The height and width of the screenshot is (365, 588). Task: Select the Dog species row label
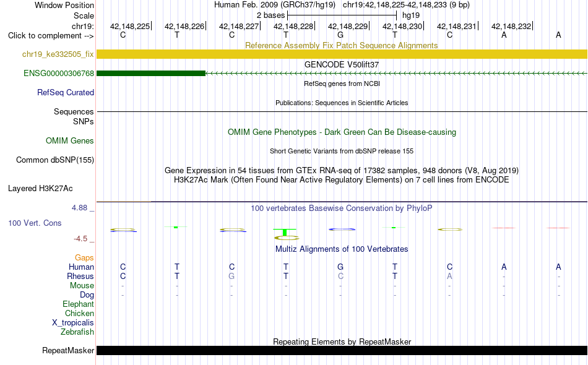(87, 295)
